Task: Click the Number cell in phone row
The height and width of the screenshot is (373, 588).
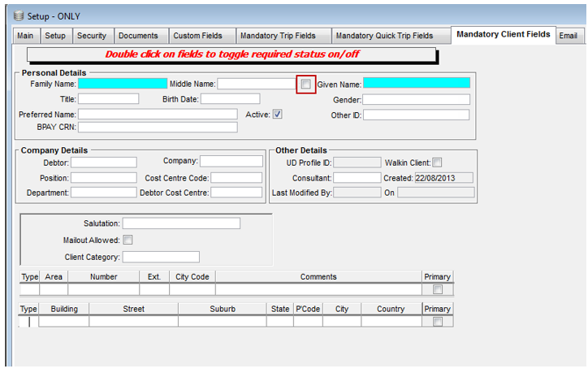Action: coord(104,289)
